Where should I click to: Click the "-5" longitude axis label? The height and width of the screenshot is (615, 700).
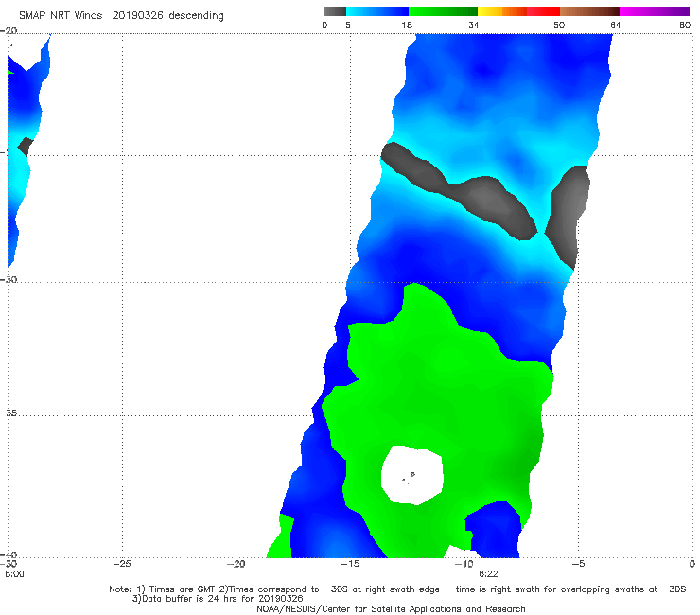click(578, 564)
